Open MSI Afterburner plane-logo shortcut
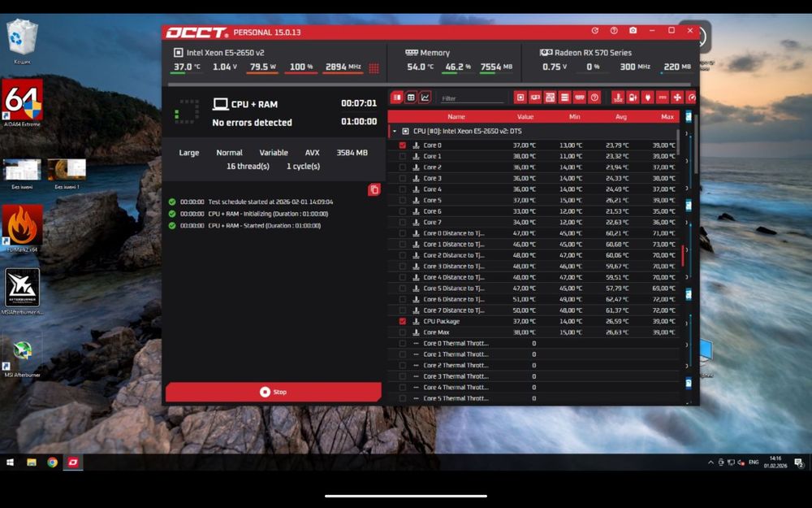This screenshot has width=812, height=508. (22, 291)
